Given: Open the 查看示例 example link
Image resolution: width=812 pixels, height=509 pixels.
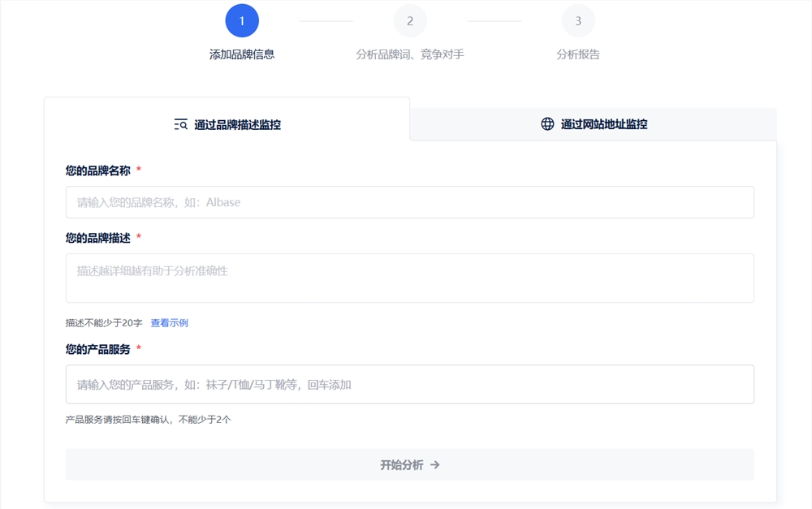Looking at the screenshot, I should coord(171,322).
